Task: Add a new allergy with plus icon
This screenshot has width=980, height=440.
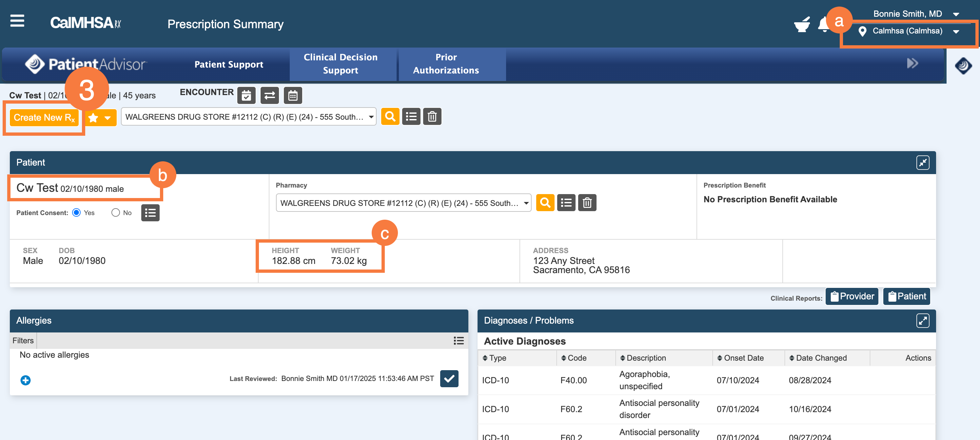Action: coord(26,380)
